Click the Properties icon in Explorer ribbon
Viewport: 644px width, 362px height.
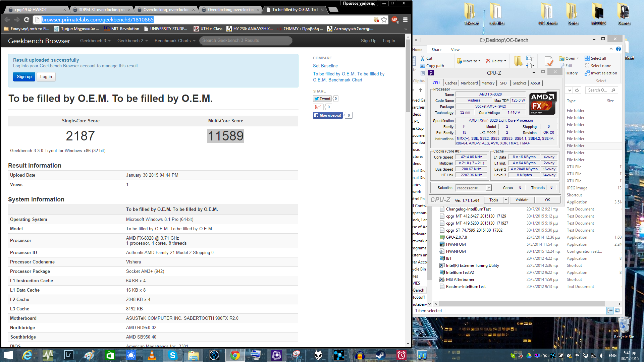point(549,61)
